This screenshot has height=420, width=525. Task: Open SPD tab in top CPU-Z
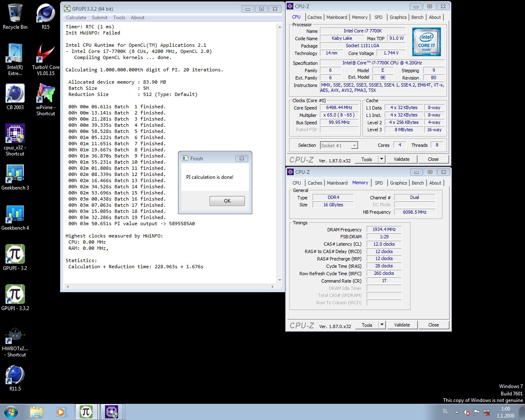[379, 17]
